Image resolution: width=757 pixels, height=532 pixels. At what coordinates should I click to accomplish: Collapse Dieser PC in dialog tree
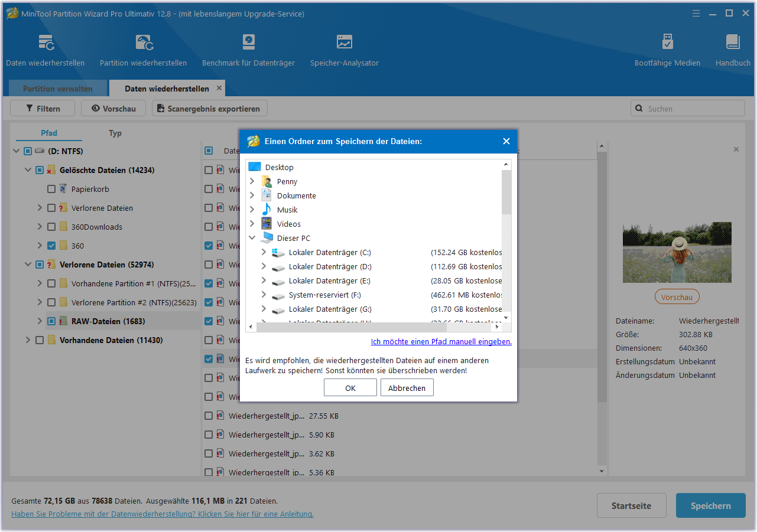(x=252, y=238)
